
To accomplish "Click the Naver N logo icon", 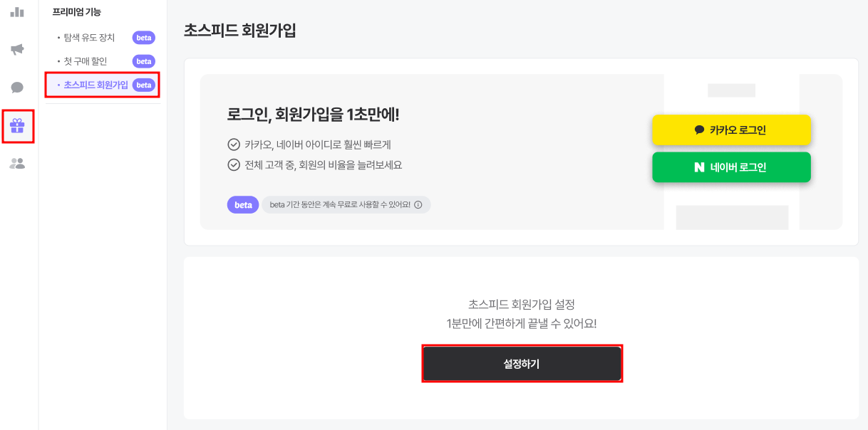I will [699, 167].
